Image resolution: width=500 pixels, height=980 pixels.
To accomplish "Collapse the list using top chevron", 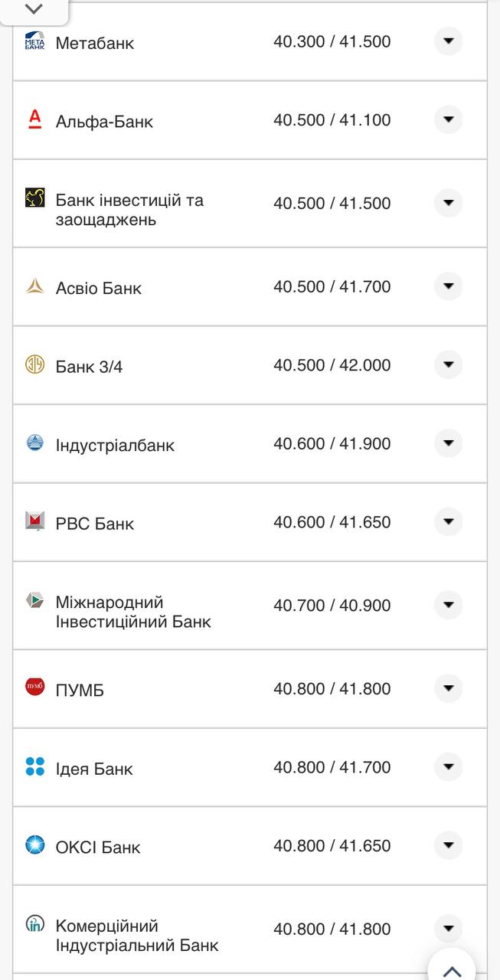I will coord(32,10).
